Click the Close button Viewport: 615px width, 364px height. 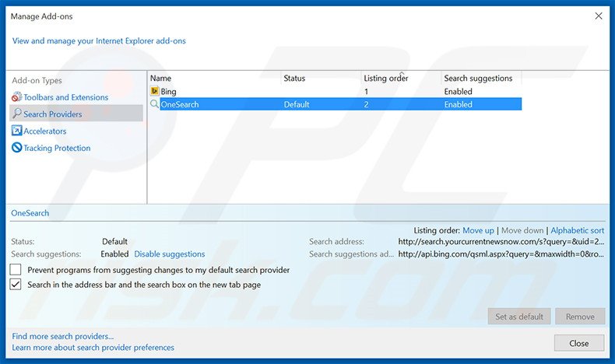point(579,343)
